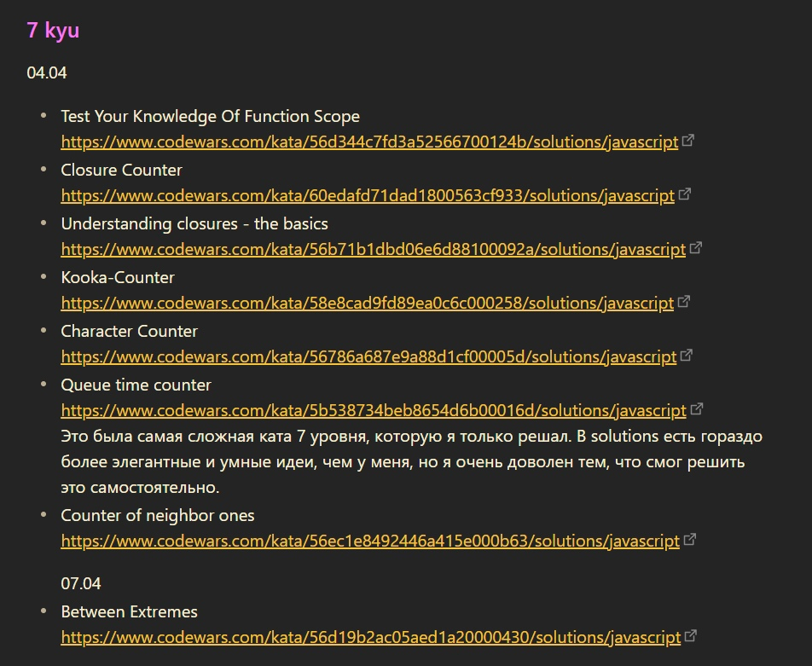Follow the Queue time counter solutions link
This screenshot has height=666, width=812.
tap(373, 410)
